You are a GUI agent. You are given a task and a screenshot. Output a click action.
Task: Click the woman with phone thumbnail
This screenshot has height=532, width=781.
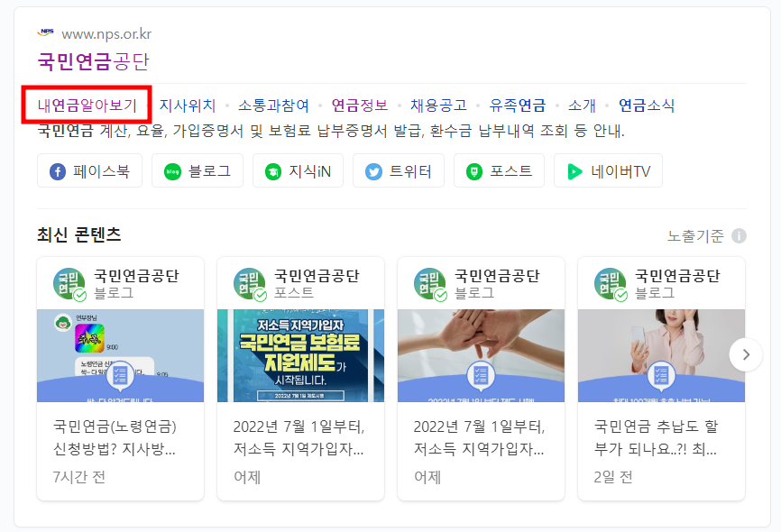pyautogui.click(x=661, y=355)
